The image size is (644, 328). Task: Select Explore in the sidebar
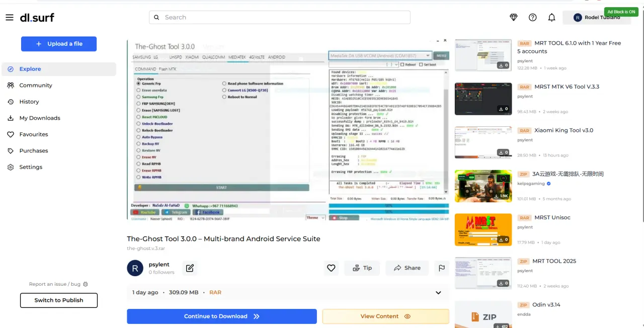(x=59, y=69)
